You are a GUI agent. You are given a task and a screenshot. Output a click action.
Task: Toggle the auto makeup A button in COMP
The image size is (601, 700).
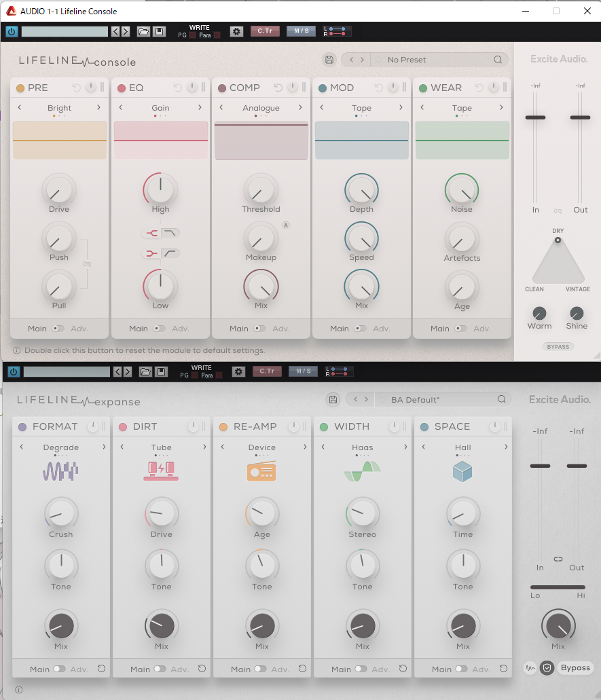[286, 225]
